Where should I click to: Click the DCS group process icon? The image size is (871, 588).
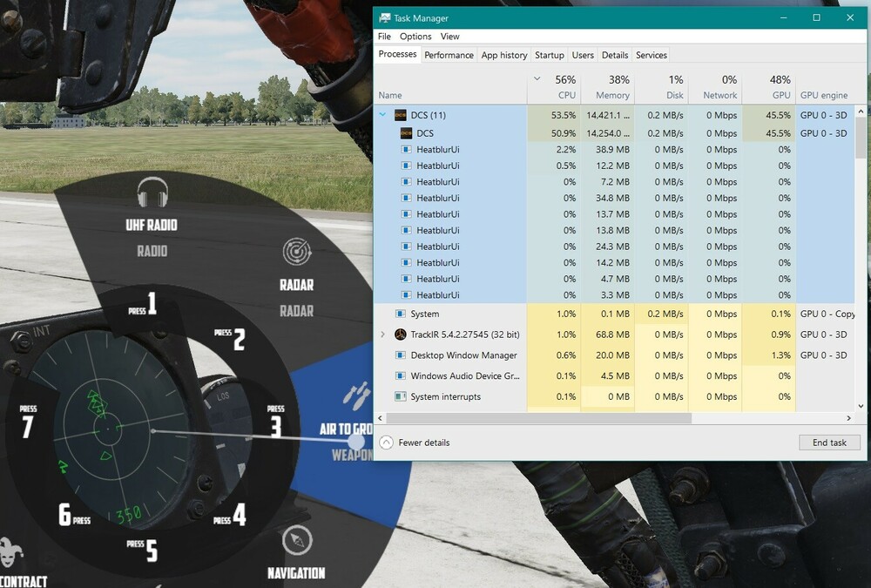pyautogui.click(x=401, y=115)
